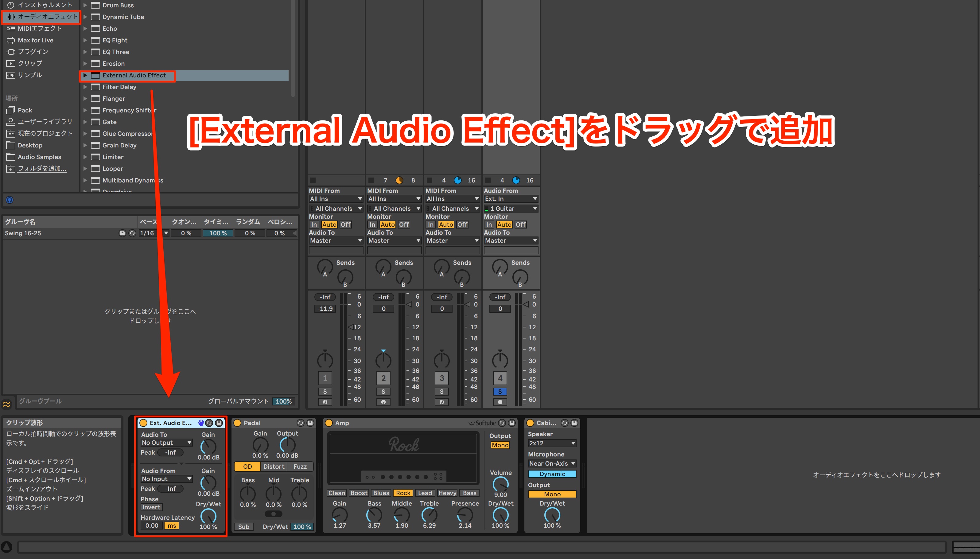Click info view toggle triangle at bottom left
This screenshot has height=559, width=980.
[x=6, y=547]
